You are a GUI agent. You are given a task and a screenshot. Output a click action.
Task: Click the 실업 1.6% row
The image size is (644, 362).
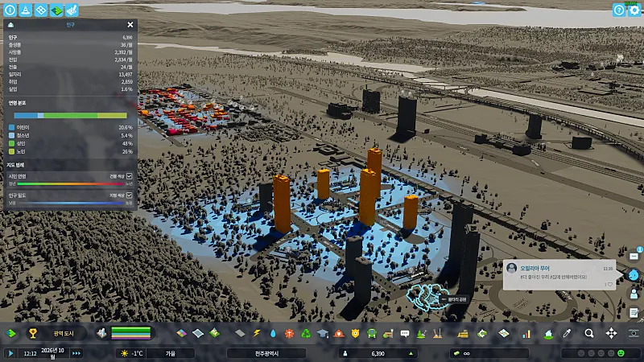(x=70, y=89)
